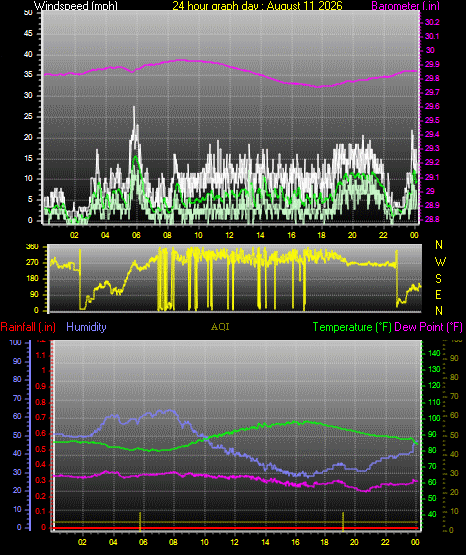
Task: Click the "Barometer (.in)" axis title
Action: [x=405, y=6]
